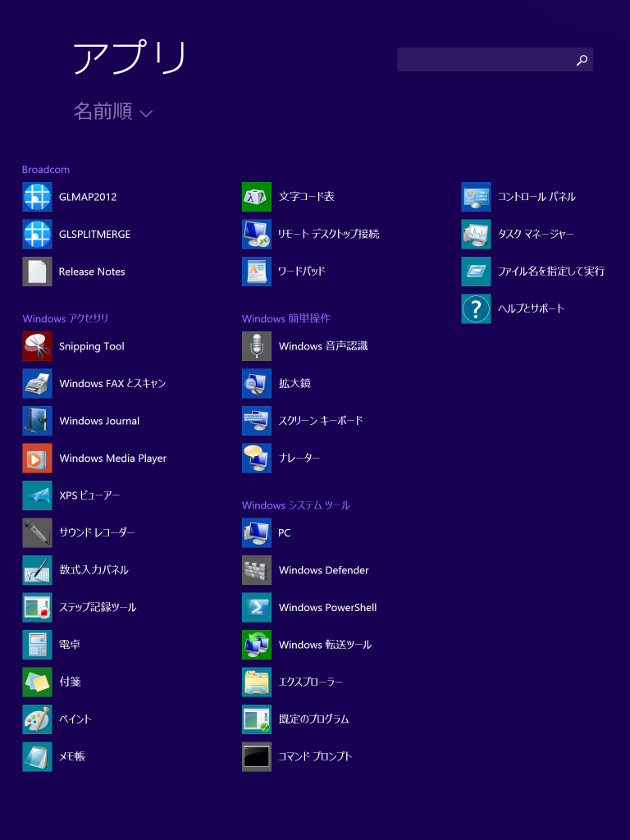Start Windows 音声認識 microphone icon
The image size is (630, 840).
[257, 346]
